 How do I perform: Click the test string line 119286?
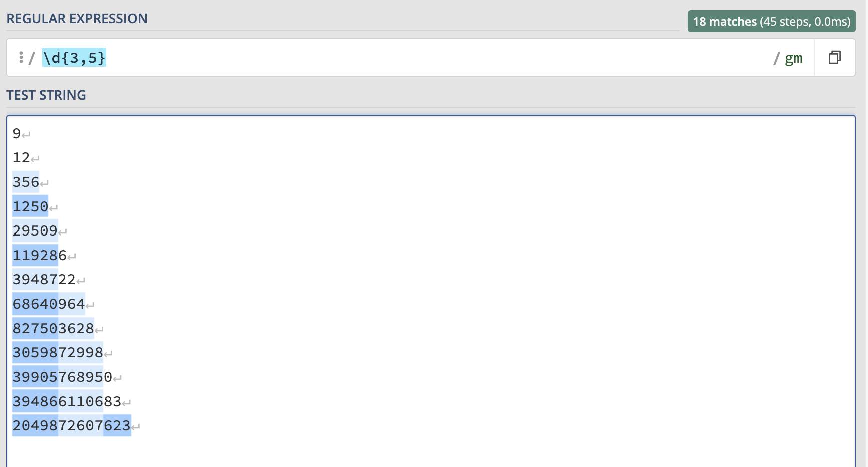[x=40, y=255]
